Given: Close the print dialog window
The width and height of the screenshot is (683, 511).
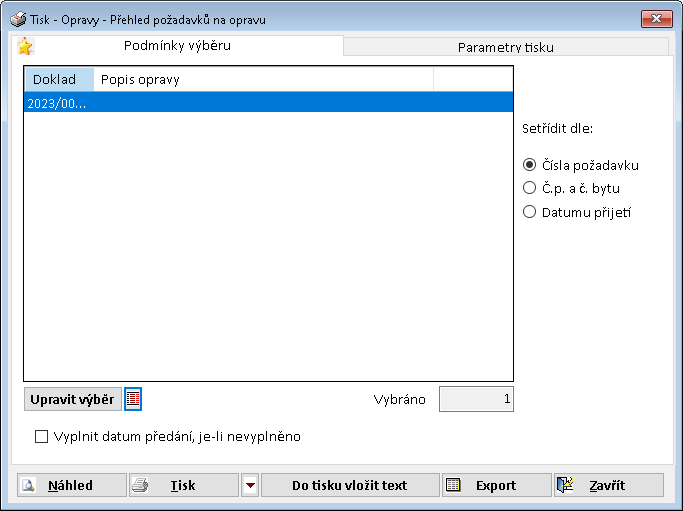Looking at the screenshot, I should click(655, 19).
